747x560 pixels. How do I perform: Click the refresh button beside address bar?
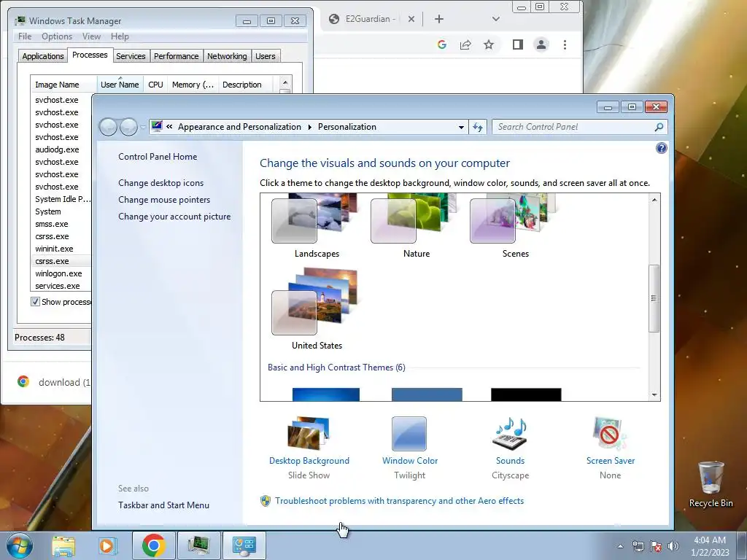click(x=478, y=127)
